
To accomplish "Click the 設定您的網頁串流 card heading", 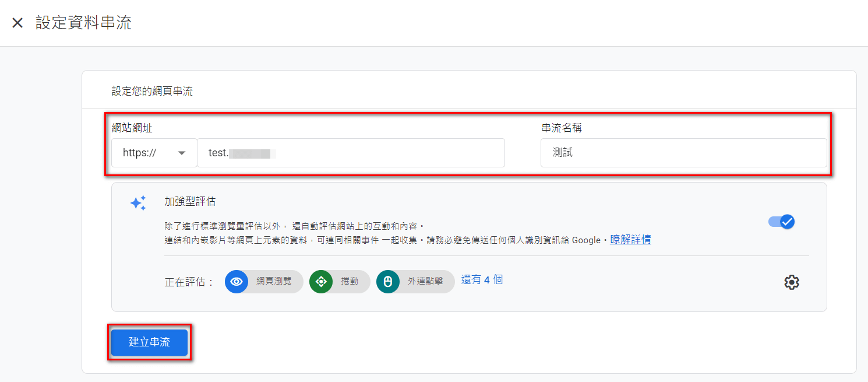I will pyautogui.click(x=152, y=92).
